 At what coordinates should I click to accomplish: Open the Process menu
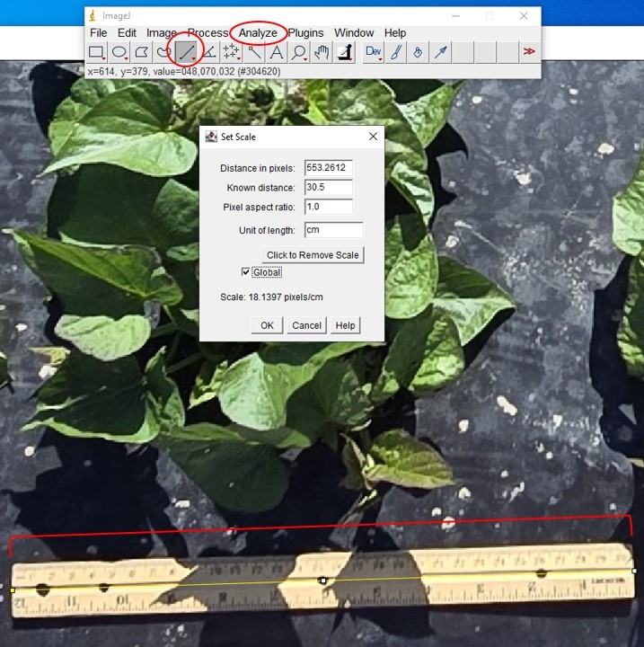(207, 32)
